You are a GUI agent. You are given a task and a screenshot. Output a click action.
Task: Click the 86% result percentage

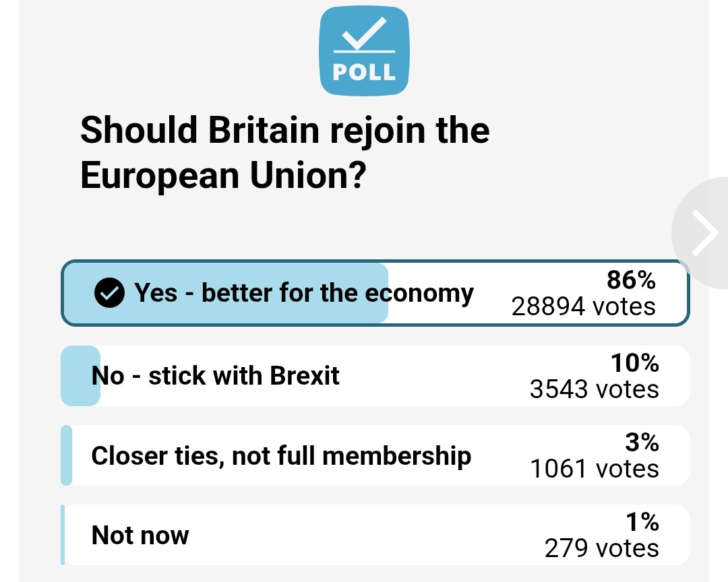tap(632, 280)
